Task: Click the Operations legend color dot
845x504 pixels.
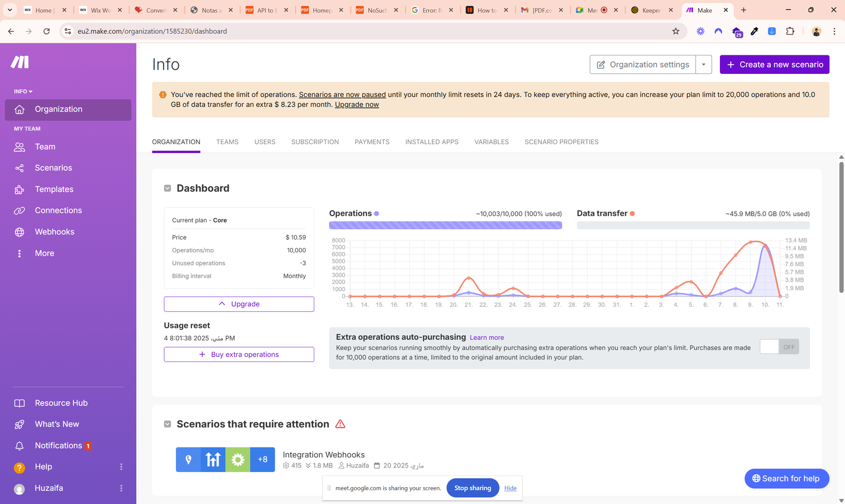Action: pyautogui.click(x=377, y=214)
